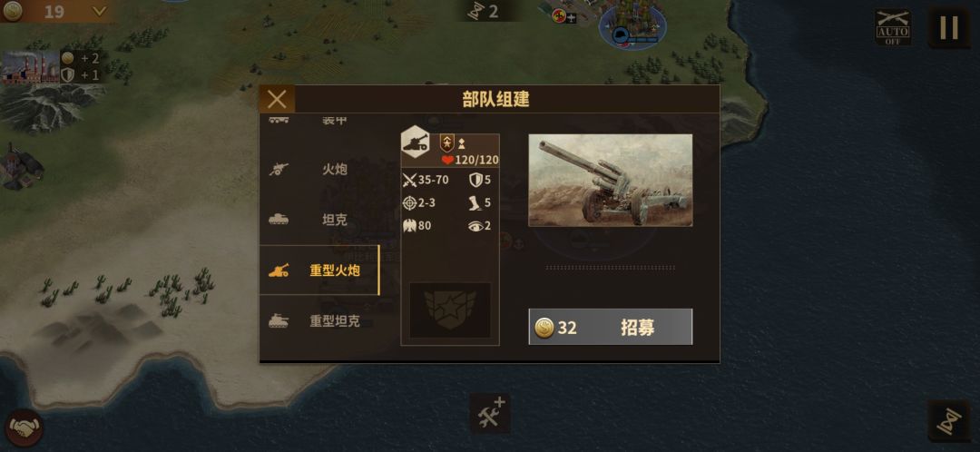Open the repair tools icon
980x452 pixels.
click(490, 413)
